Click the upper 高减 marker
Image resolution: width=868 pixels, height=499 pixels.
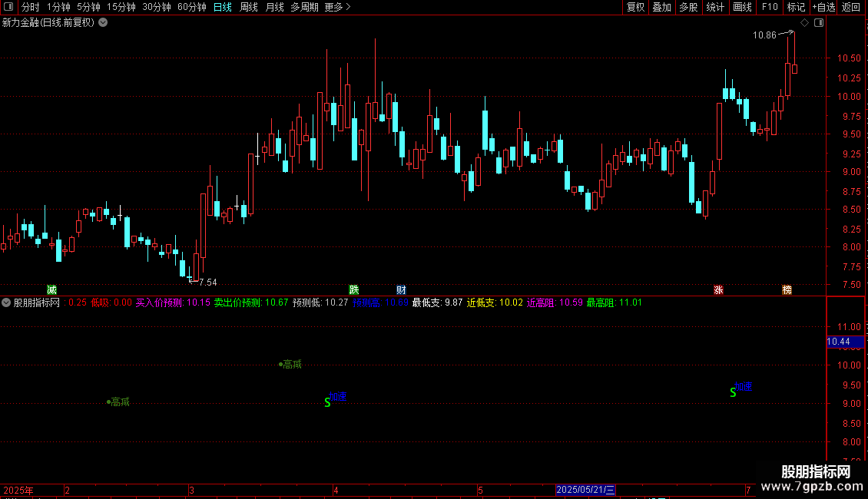click(x=290, y=364)
